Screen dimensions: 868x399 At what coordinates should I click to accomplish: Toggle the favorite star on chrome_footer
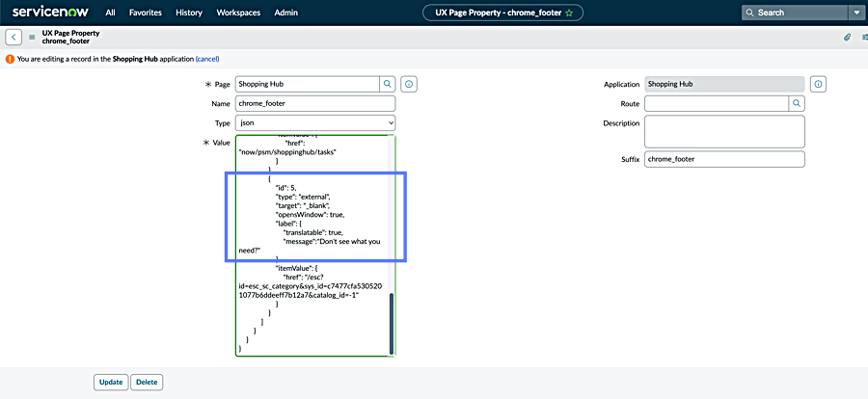pyautogui.click(x=569, y=13)
